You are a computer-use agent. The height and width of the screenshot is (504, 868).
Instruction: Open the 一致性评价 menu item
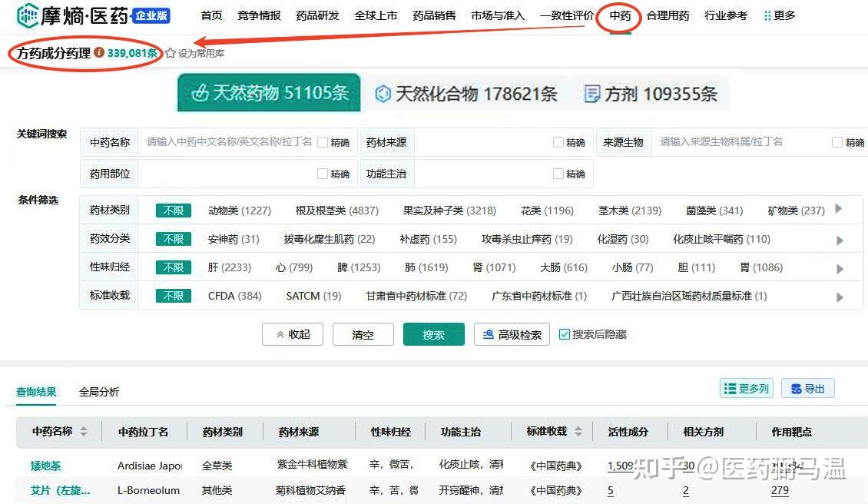point(567,15)
